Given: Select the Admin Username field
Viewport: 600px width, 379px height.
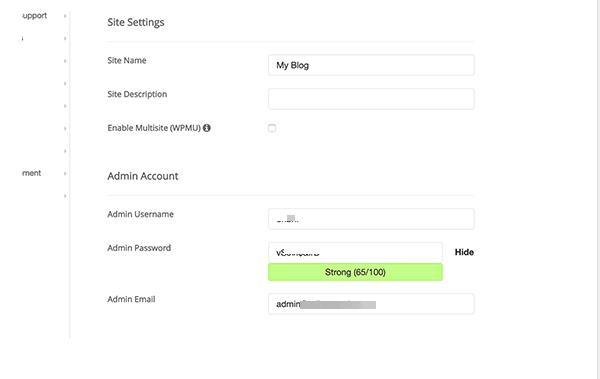Looking at the screenshot, I should pyautogui.click(x=371, y=219).
